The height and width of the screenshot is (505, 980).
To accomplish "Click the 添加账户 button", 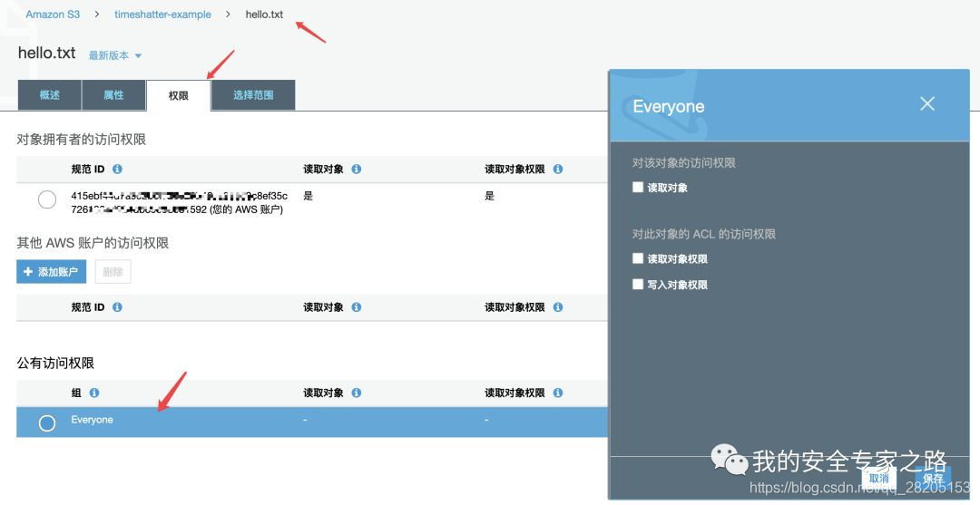I will [x=51, y=271].
